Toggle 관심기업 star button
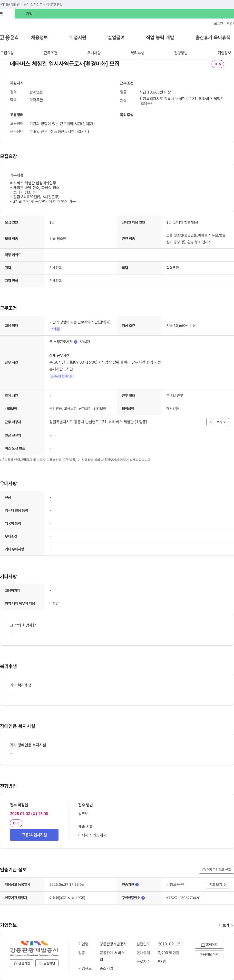 point(22,963)
